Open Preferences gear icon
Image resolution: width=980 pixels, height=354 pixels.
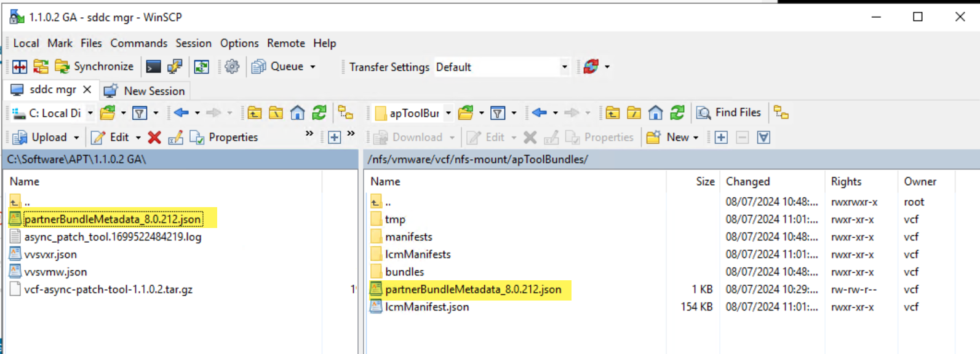coord(232,66)
